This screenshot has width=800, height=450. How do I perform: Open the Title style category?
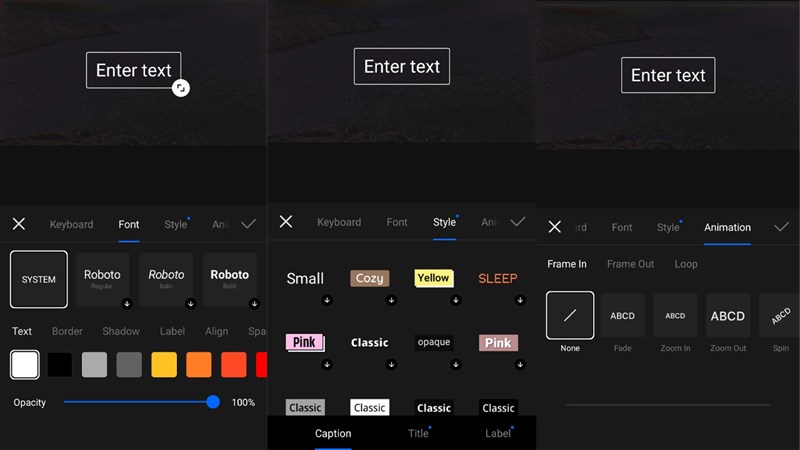click(x=418, y=433)
